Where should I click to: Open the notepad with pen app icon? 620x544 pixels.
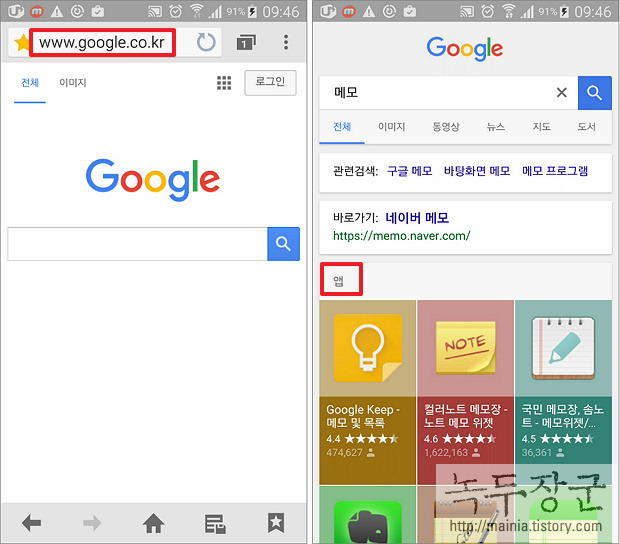point(563,348)
